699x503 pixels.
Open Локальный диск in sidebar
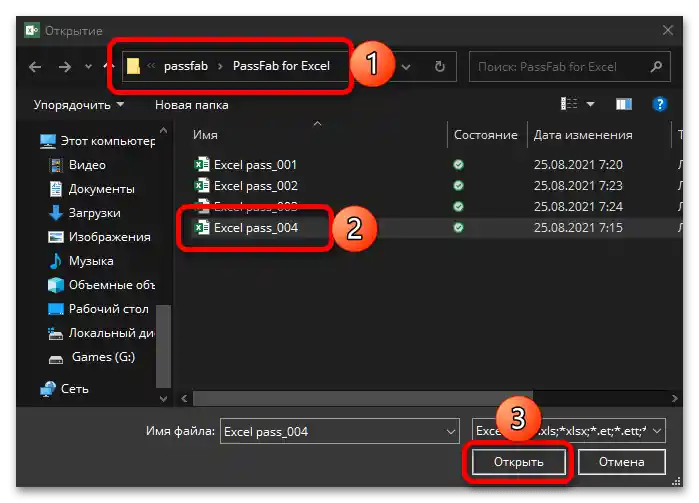click(x=101, y=333)
